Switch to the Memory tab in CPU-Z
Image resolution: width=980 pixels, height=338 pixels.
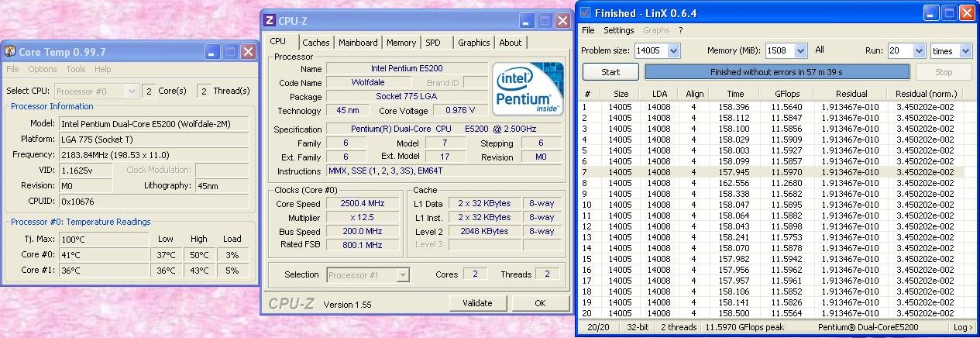[x=401, y=43]
